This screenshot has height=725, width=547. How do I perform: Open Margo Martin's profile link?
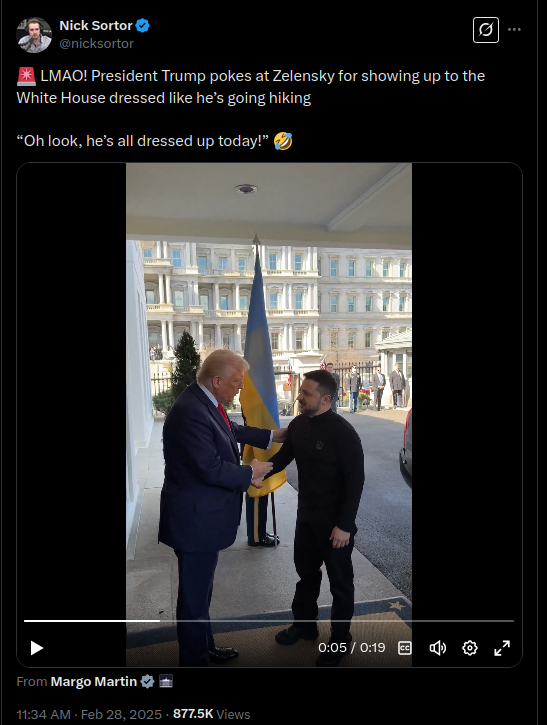[x=93, y=682]
